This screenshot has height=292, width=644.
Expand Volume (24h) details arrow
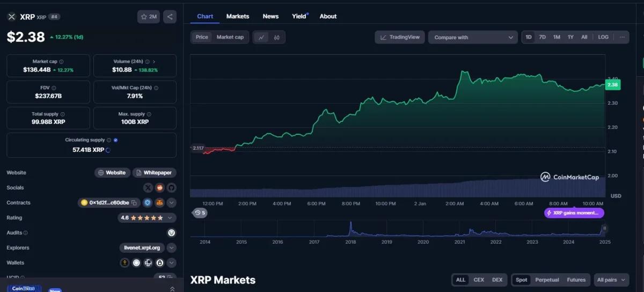tap(154, 62)
